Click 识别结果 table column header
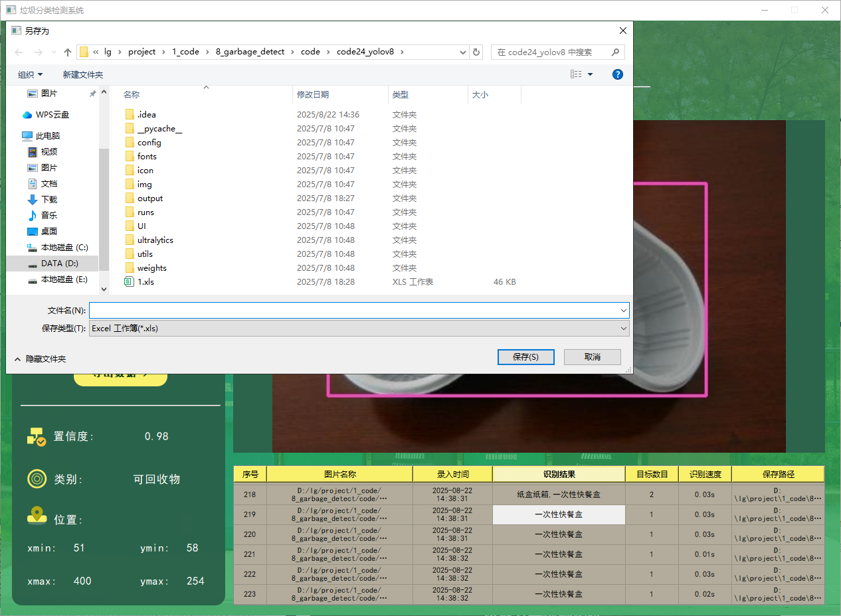This screenshot has width=841, height=616. tap(559, 474)
